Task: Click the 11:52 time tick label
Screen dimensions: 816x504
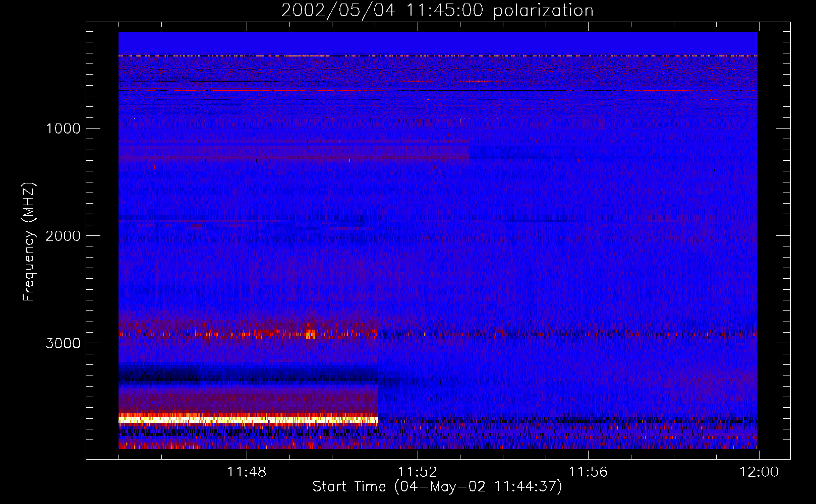Action: click(x=418, y=472)
